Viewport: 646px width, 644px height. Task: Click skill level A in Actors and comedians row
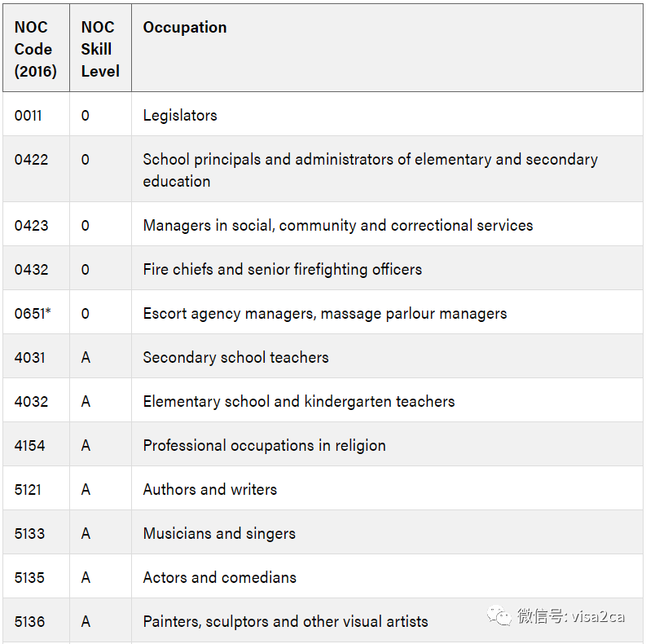(86, 578)
